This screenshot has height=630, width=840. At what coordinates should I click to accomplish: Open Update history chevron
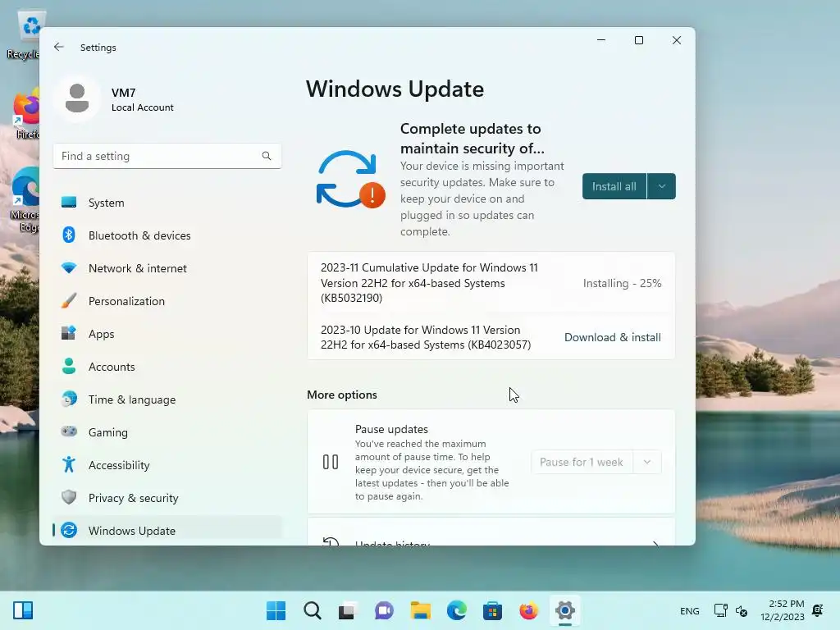pyautogui.click(x=655, y=543)
